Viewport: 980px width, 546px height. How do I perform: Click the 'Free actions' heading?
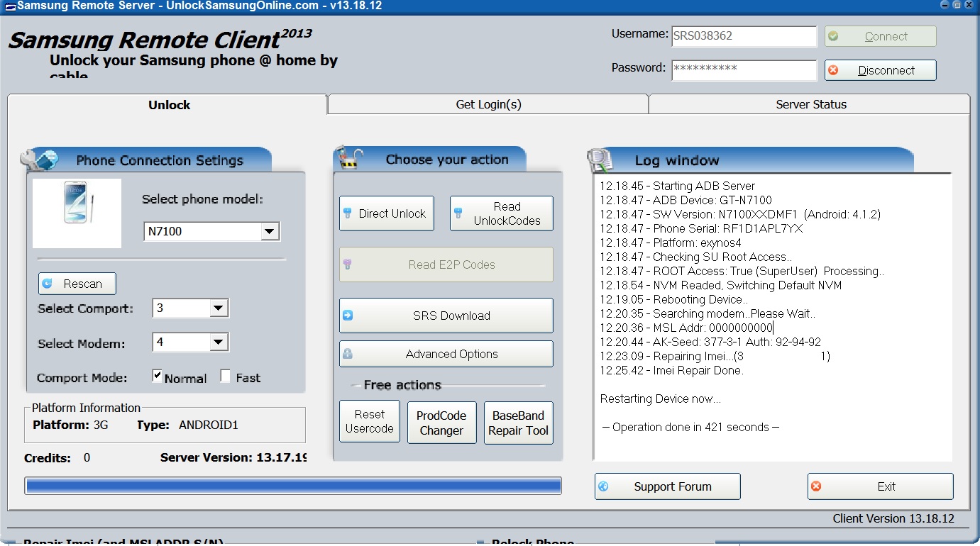click(x=402, y=385)
